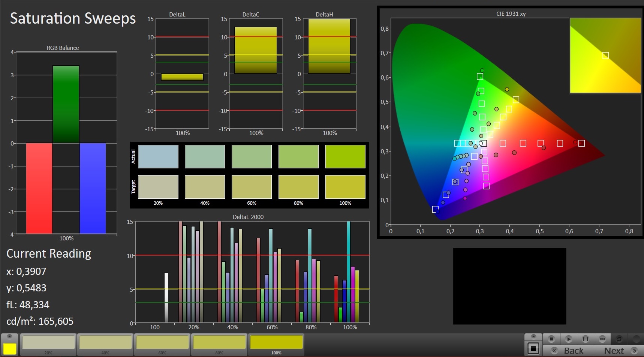This screenshot has width=644, height=357.
Task: Click the y: 0,5483 reading
Action: (x=26, y=288)
